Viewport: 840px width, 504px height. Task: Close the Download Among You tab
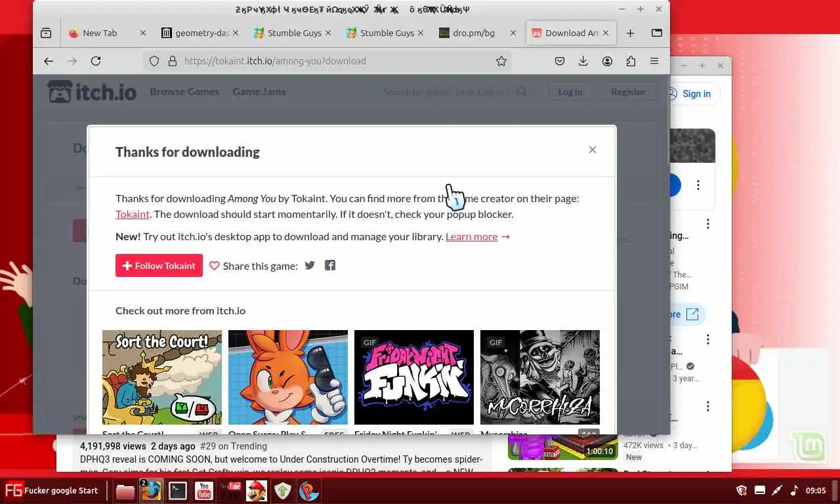(x=606, y=33)
